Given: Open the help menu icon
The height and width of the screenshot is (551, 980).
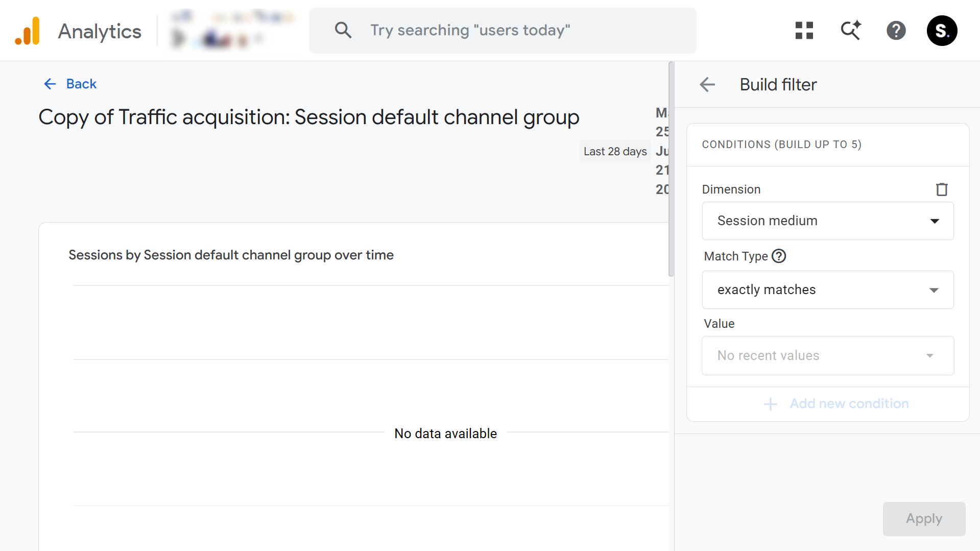Looking at the screenshot, I should click(896, 31).
